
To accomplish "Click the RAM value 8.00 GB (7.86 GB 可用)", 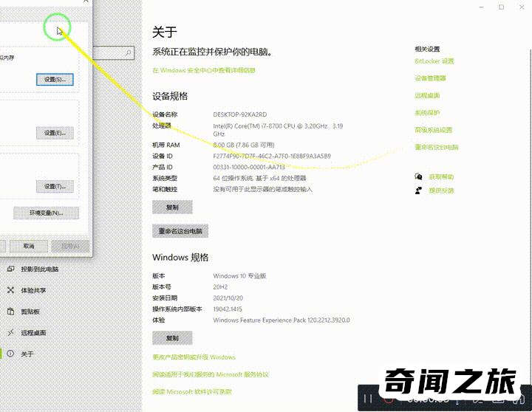I will (244, 145).
